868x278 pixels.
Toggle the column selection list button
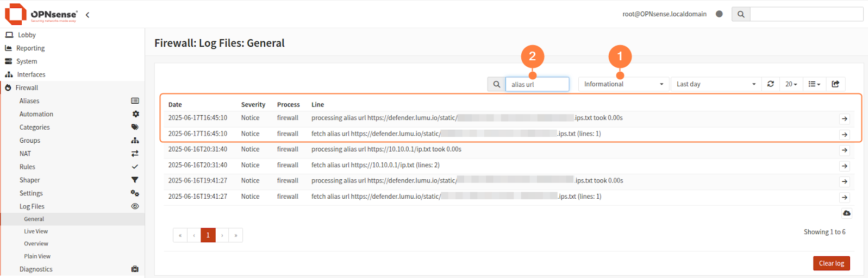[814, 84]
